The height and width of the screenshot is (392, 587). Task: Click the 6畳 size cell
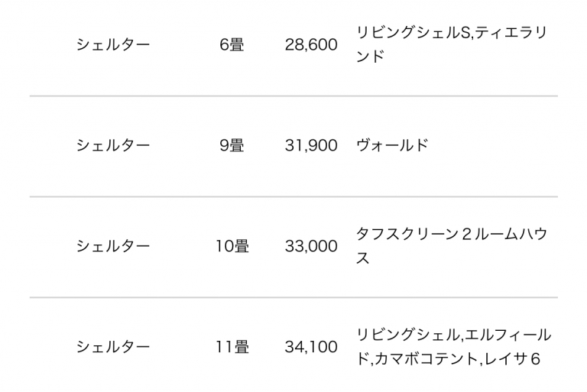[x=232, y=45]
